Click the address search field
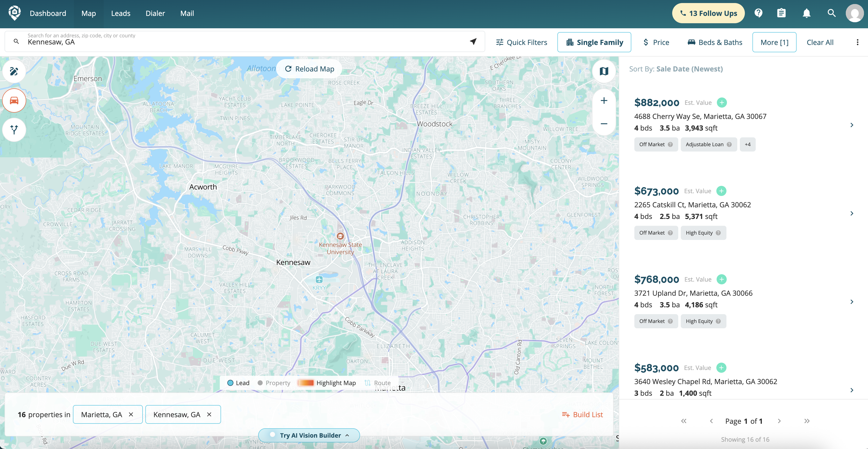 [x=245, y=41]
